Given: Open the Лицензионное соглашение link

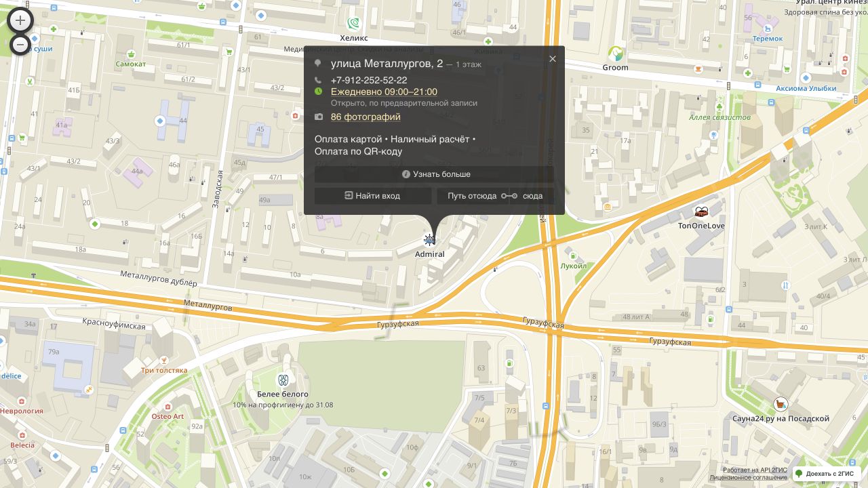Looking at the screenshot, I should click(749, 478).
